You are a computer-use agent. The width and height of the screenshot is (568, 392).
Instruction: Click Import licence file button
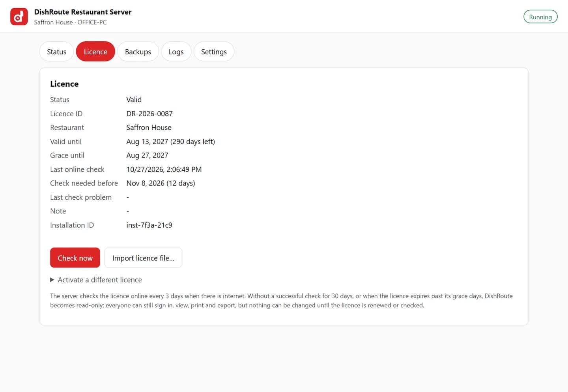(143, 258)
